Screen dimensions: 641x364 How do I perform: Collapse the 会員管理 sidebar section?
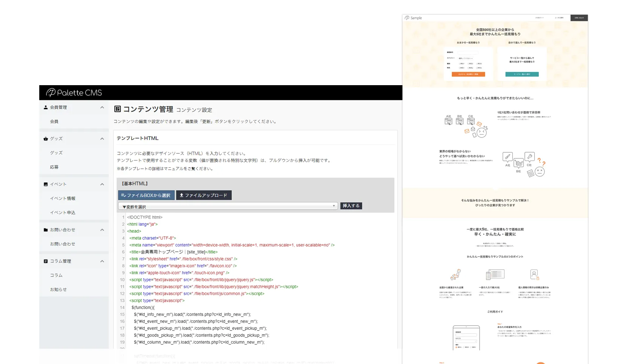[101, 107]
